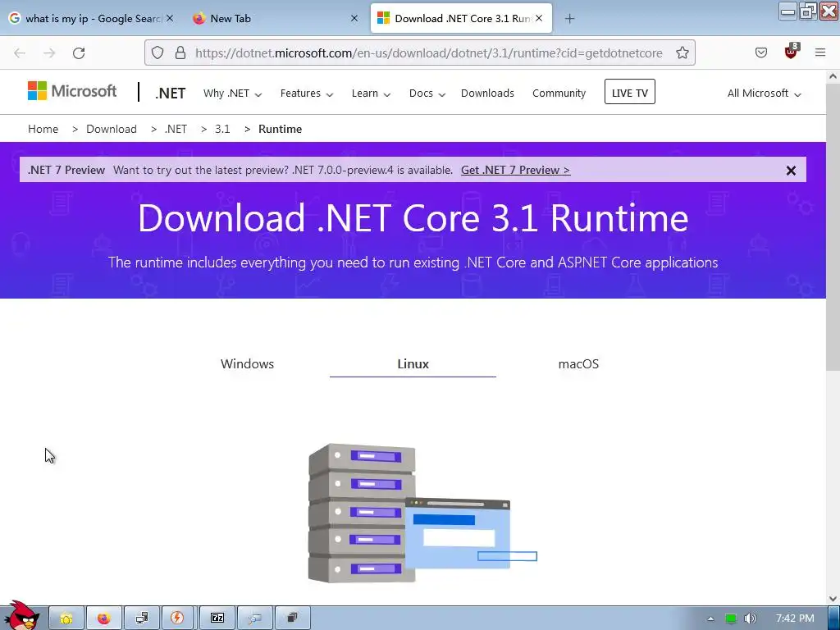
Task: Open the Firefox hamburger menu
Action: (x=820, y=52)
